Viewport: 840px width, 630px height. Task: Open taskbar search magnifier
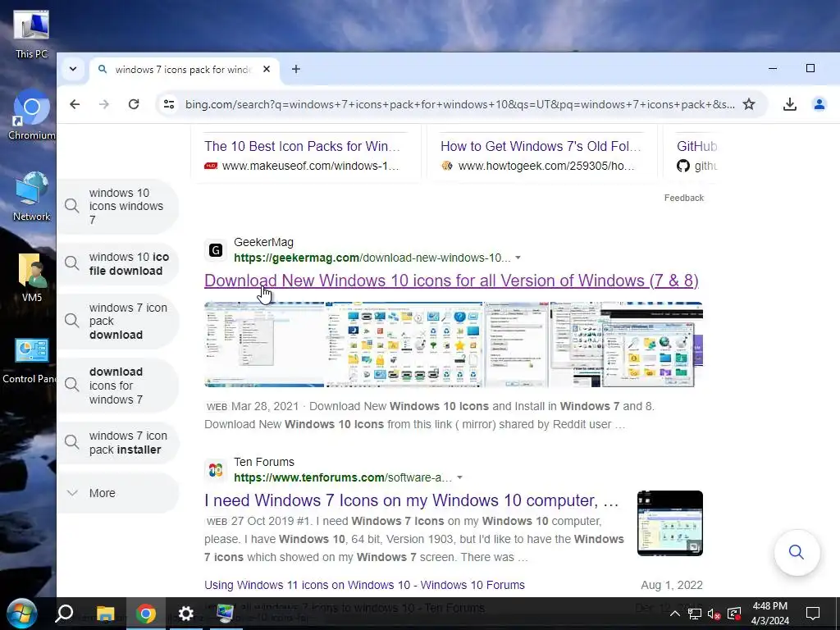(64, 614)
